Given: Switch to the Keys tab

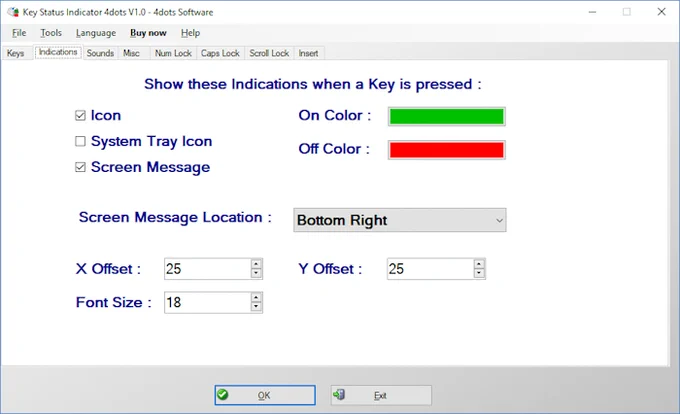Looking at the screenshot, I should (x=16, y=53).
